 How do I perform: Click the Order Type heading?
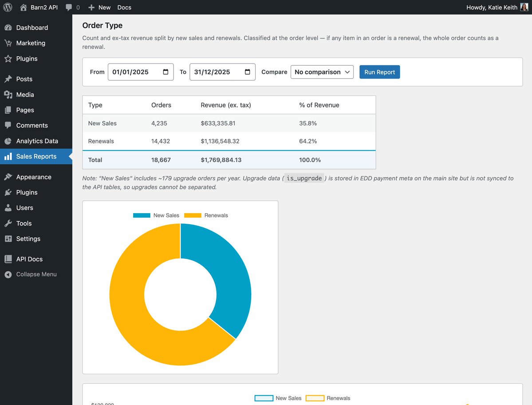tap(102, 25)
